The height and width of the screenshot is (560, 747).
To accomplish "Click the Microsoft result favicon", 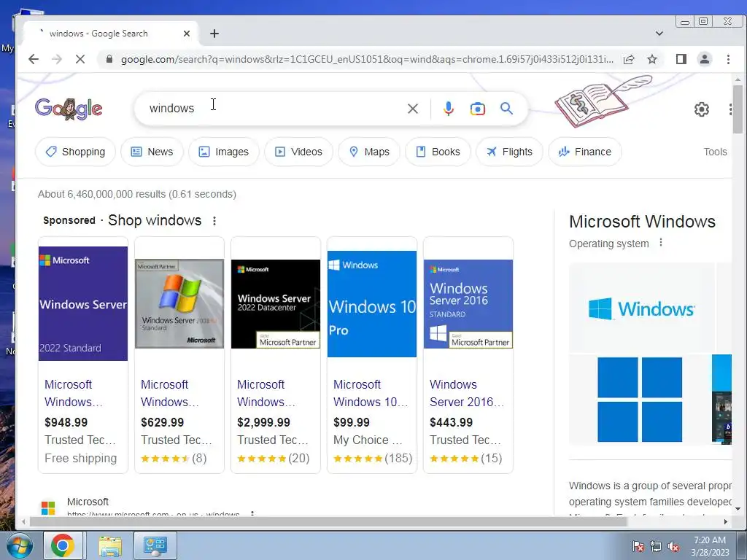I will 48,507.
